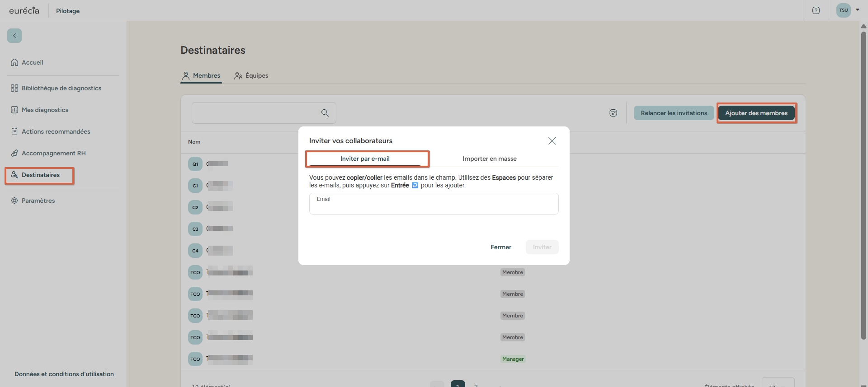Viewport: 868px width, 387px height.
Task: Open the TSU user account dropdown
Action: tap(848, 10)
